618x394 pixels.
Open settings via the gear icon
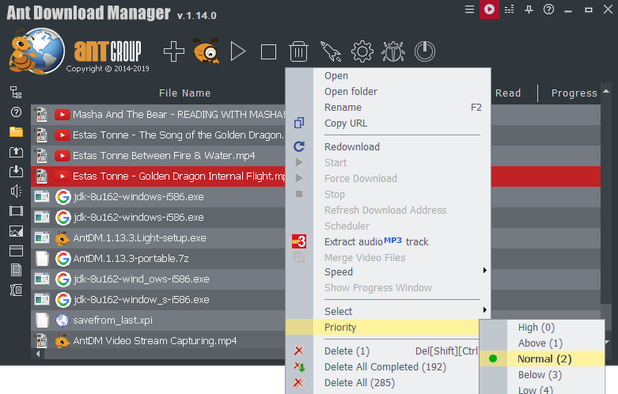(362, 52)
